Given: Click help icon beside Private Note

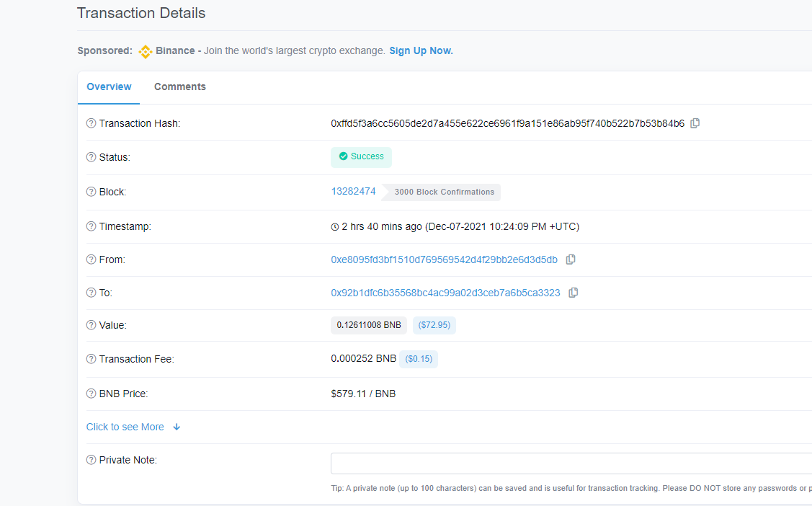Looking at the screenshot, I should (91, 460).
